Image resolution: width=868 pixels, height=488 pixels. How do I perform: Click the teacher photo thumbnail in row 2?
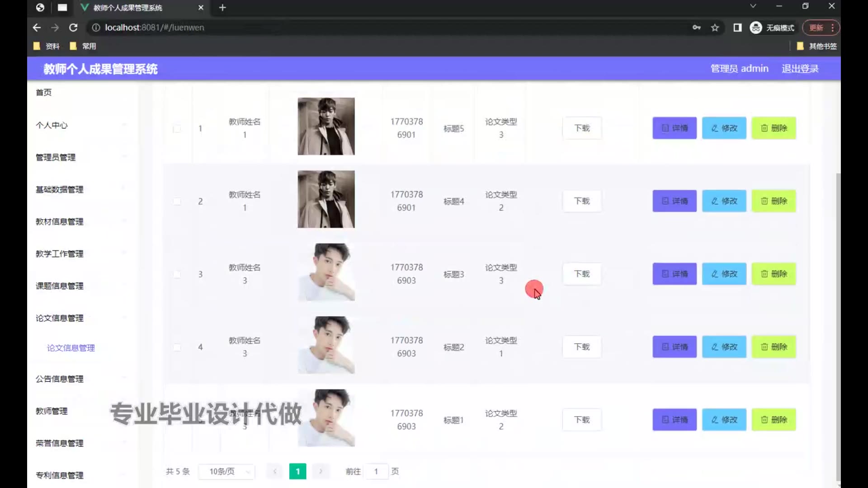click(326, 199)
